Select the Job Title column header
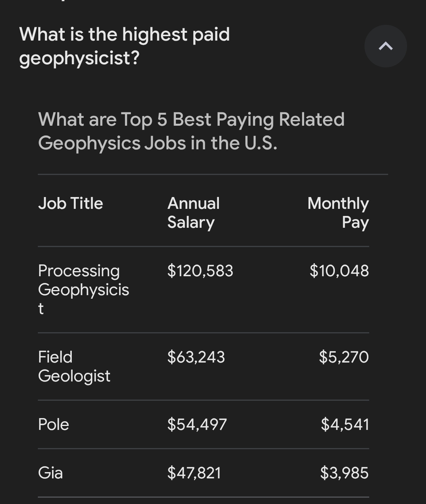This screenshot has height=504, width=426. point(71,203)
